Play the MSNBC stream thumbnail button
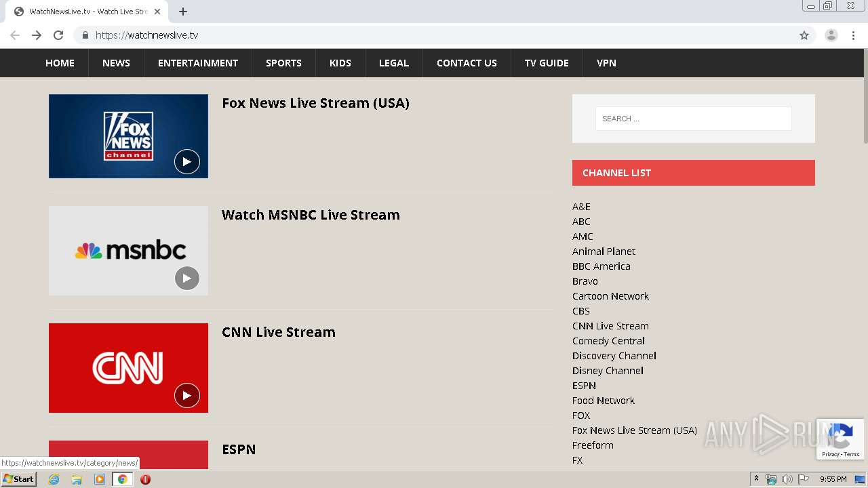 click(187, 279)
